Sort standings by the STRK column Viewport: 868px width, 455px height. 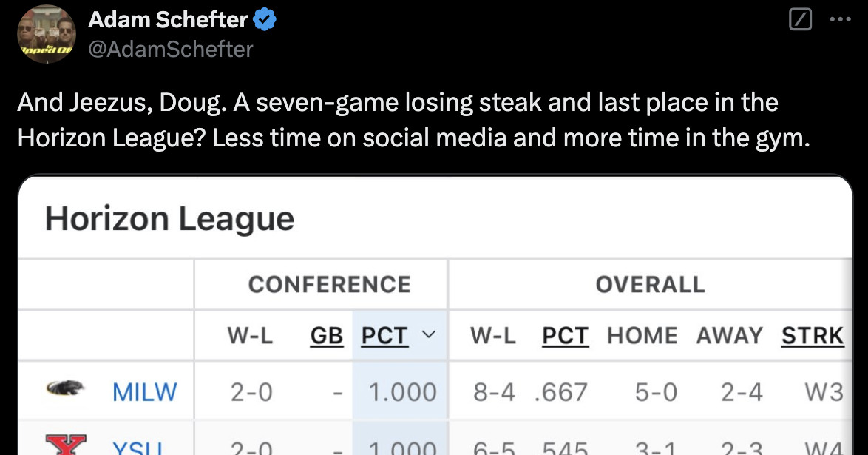(813, 336)
